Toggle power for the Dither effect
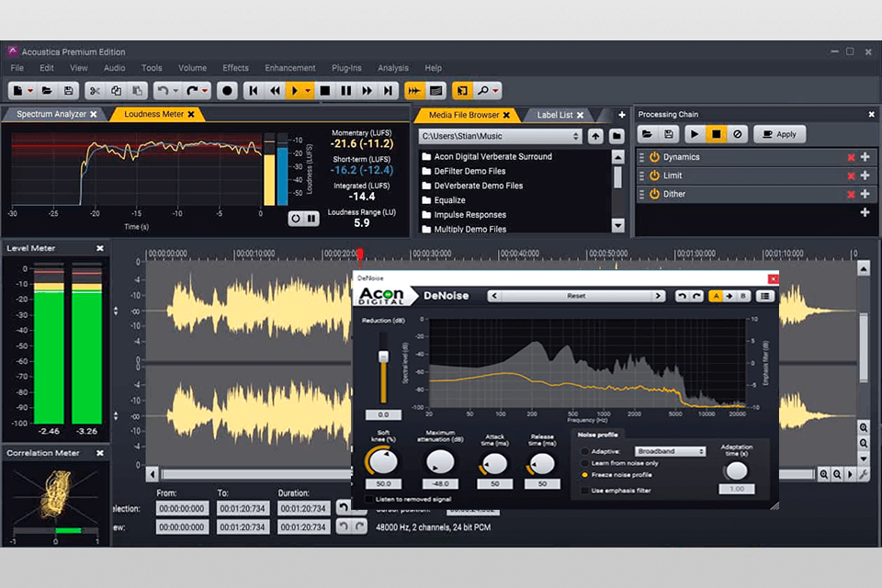882x588 pixels. coord(654,194)
